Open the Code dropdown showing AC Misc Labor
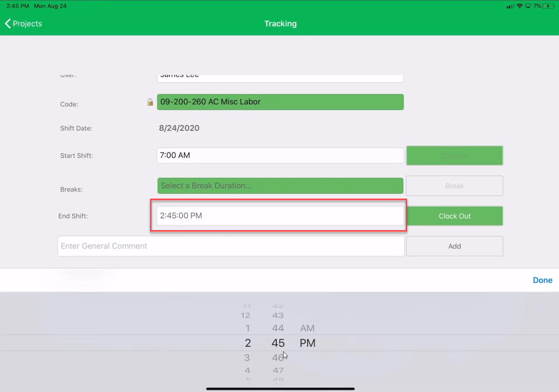This screenshot has width=559, height=392. [x=280, y=102]
